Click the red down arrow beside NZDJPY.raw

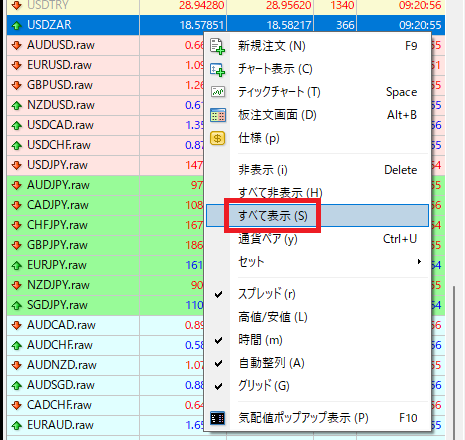pos(17,285)
